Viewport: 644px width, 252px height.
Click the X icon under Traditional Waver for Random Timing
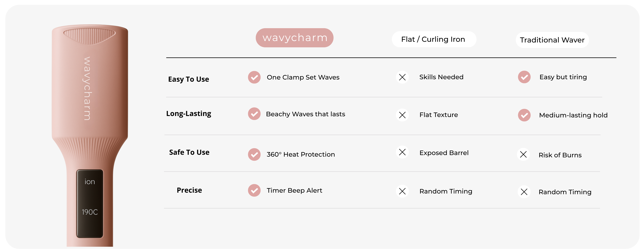(x=524, y=192)
